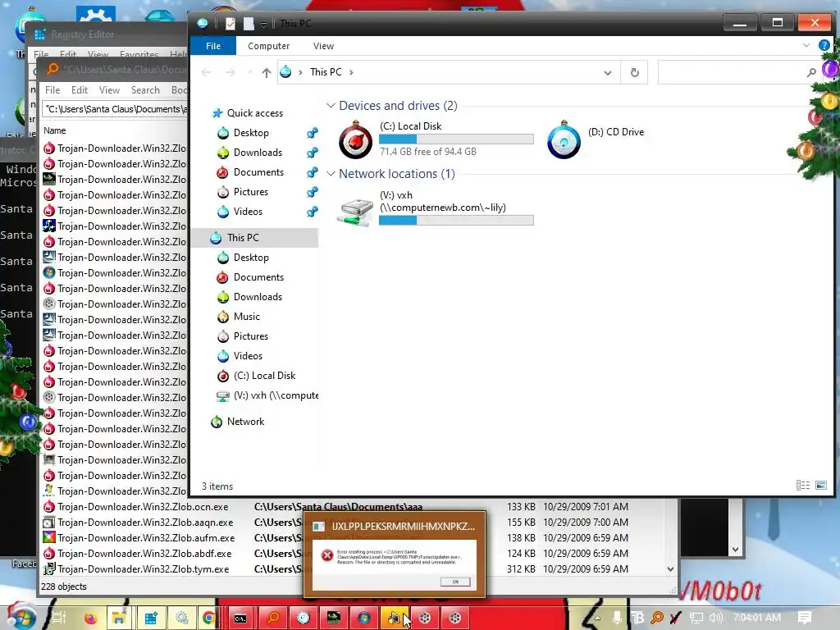
Task: Open the volume icon in system tray
Action: point(715,618)
